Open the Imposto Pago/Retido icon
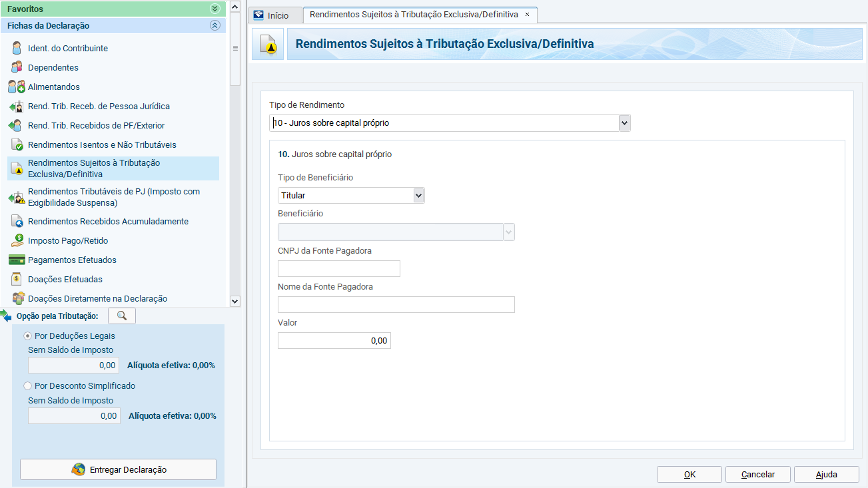 pos(17,240)
